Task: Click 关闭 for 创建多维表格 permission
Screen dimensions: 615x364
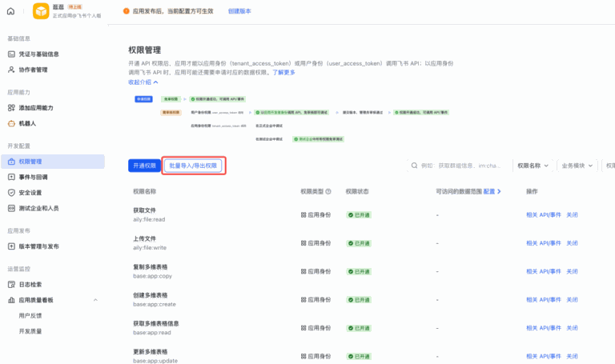Action: [x=572, y=300]
